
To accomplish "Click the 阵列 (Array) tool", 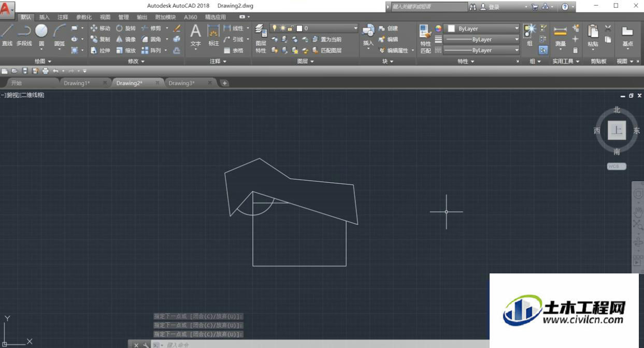I will click(x=151, y=50).
